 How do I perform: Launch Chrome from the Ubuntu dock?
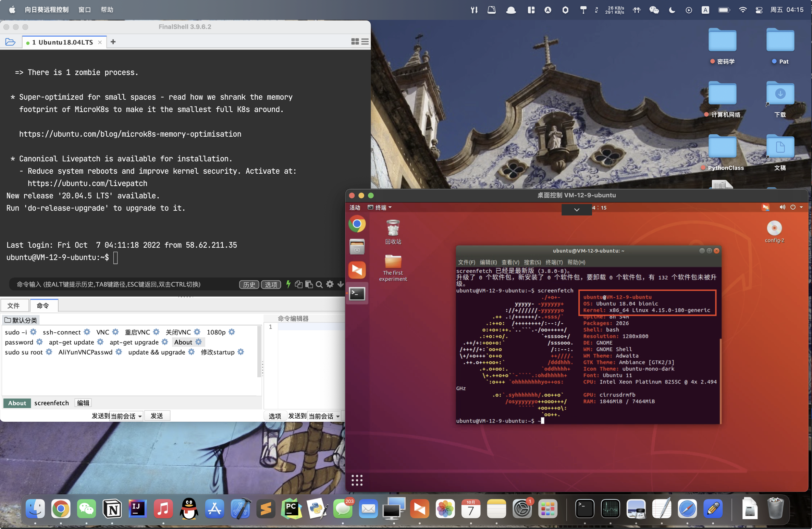(357, 224)
